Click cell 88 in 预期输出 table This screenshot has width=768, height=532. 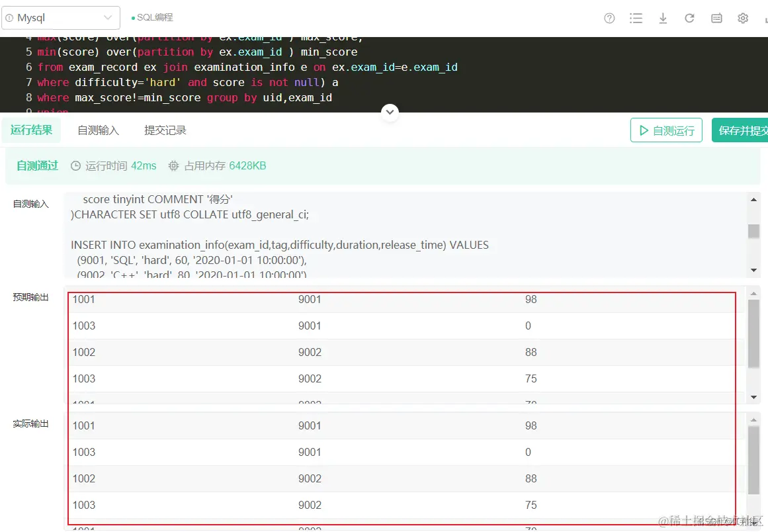point(531,352)
